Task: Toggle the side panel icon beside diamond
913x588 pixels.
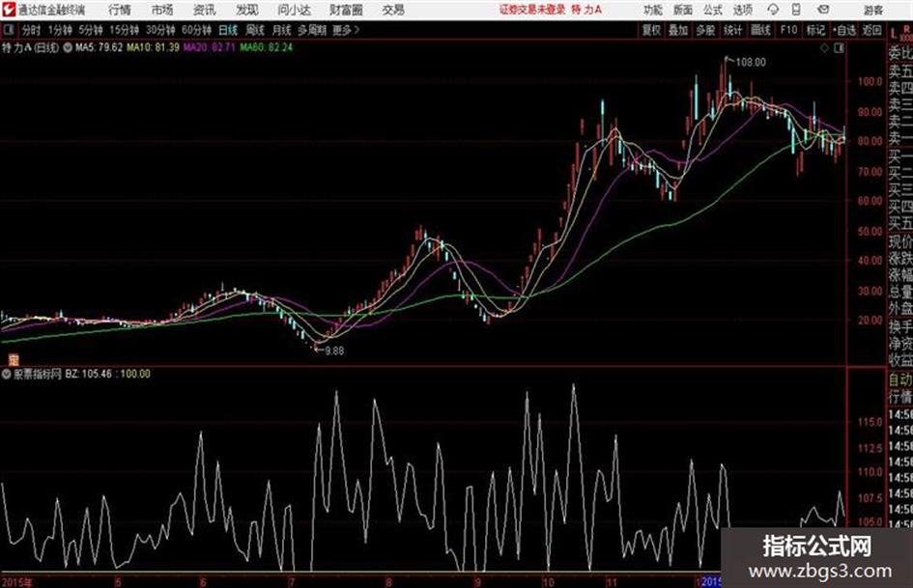Action: (x=839, y=48)
